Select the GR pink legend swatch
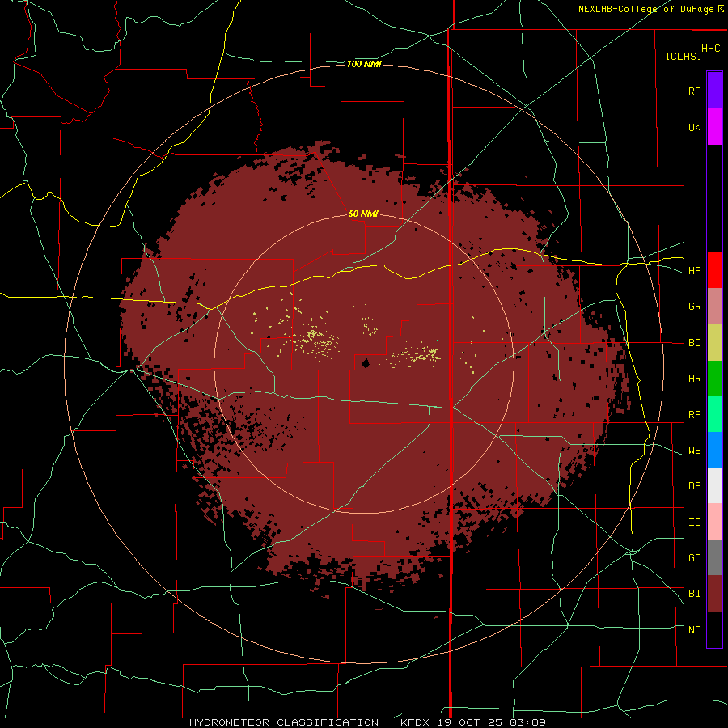The width and height of the screenshot is (728, 728). (714, 307)
